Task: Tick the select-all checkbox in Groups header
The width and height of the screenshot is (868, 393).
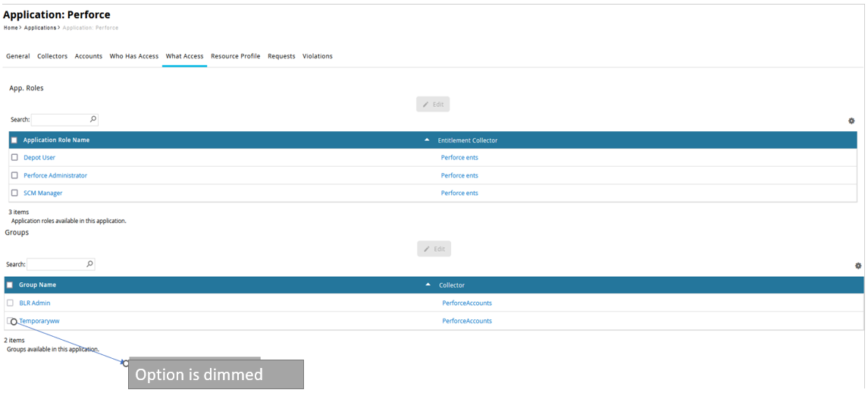Action: coord(10,285)
